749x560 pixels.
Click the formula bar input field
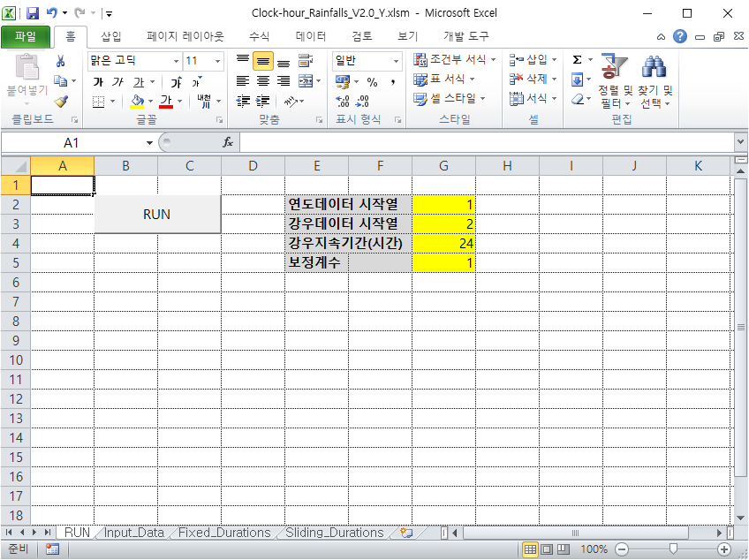(x=488, y=142)
